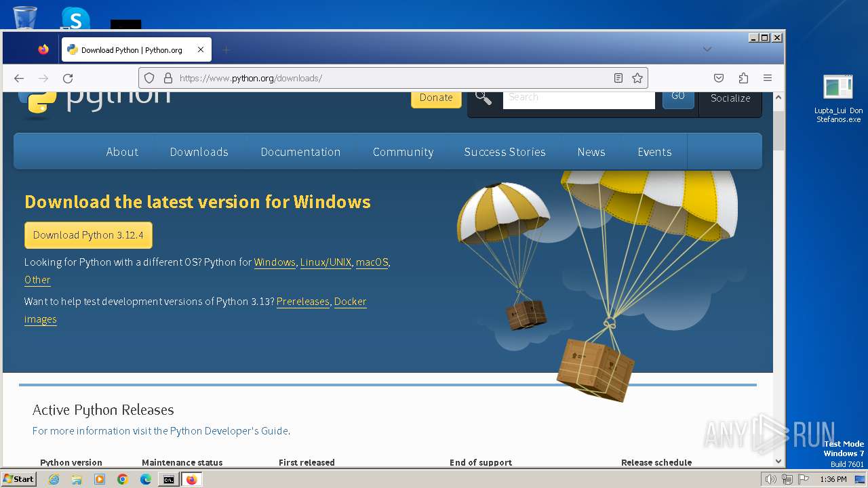Open the extensions puzzle icon
Screen dimensions: 868x488
(x=743, y=78)
